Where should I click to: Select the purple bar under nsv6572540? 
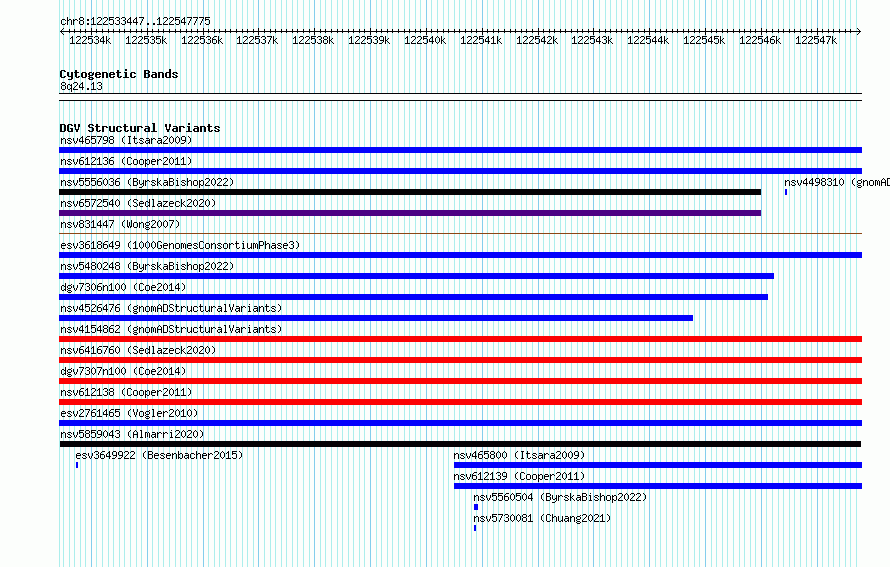pyautogui.click(x=410, y=213)
